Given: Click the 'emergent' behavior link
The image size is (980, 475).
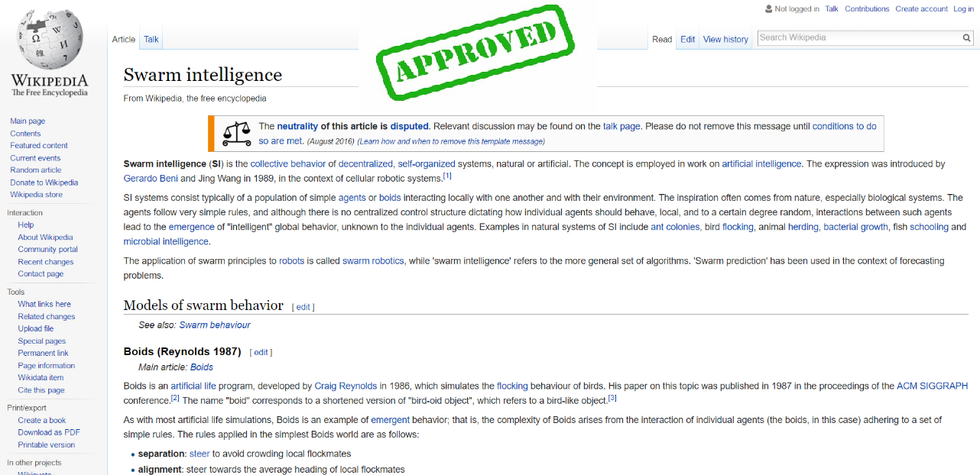Looking at the screenshot, I should coord(391,420).
